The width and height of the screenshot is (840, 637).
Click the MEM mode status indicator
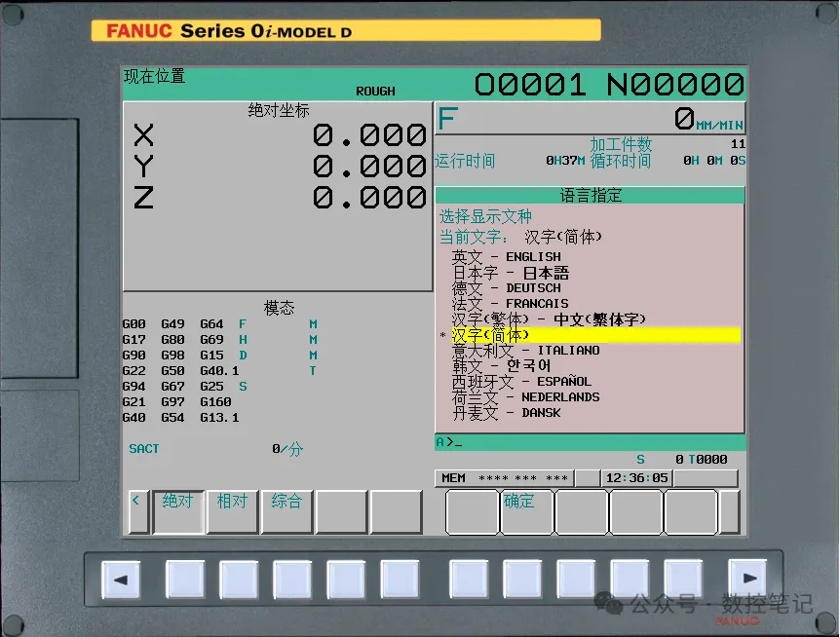453,478
